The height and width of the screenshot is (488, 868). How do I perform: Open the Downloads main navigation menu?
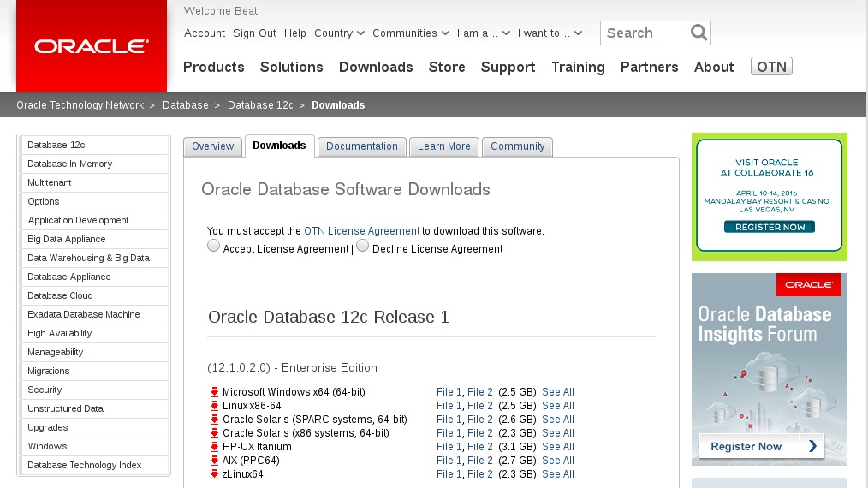tap(376, 67)
